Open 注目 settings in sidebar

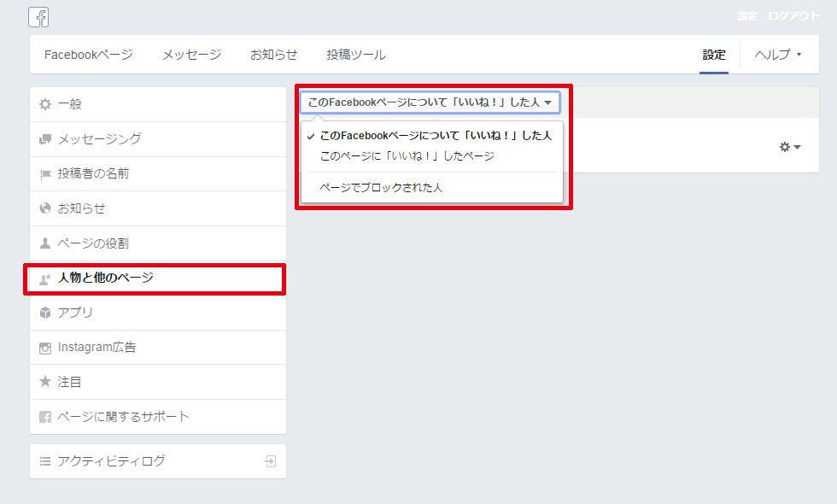tap(158, 382)
